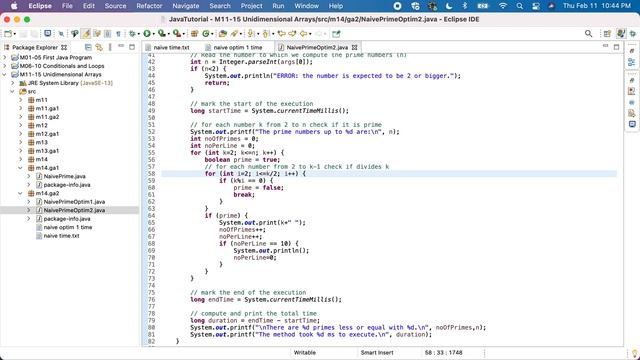Click the tip lightbulb in status bar
The width and height of the screenshot is (640, 360).
(634, 353)
